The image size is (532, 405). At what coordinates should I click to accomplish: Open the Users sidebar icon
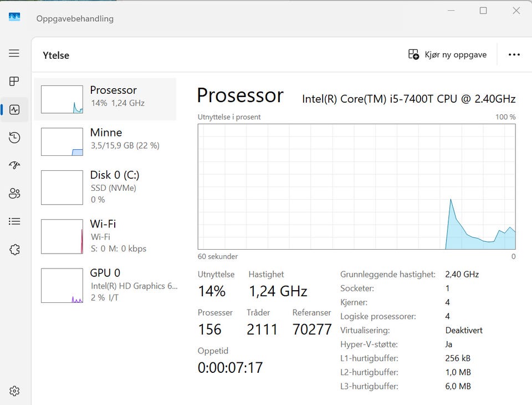pos(14,193)
